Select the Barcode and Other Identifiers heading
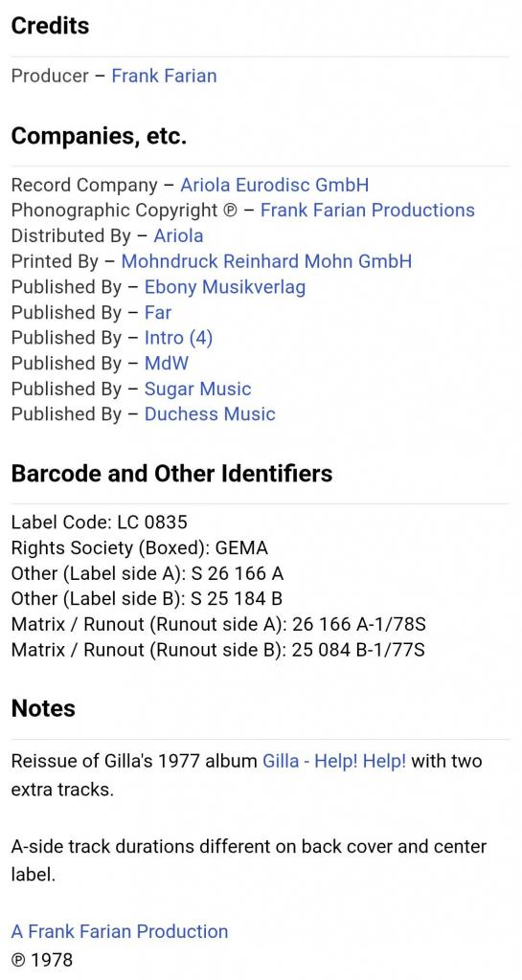This screenshot has height=980, width=522. (171, 473)
